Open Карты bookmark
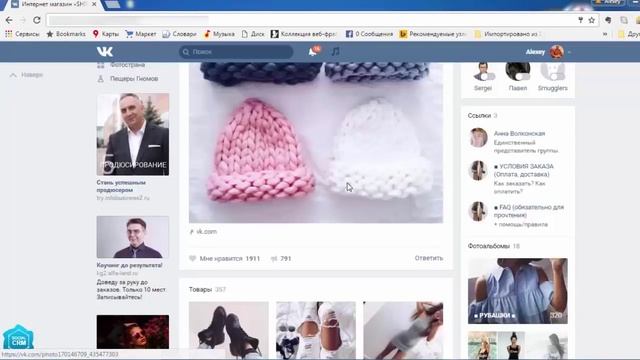Viewport: 640px width, 360px height. (x=106, y=34)
